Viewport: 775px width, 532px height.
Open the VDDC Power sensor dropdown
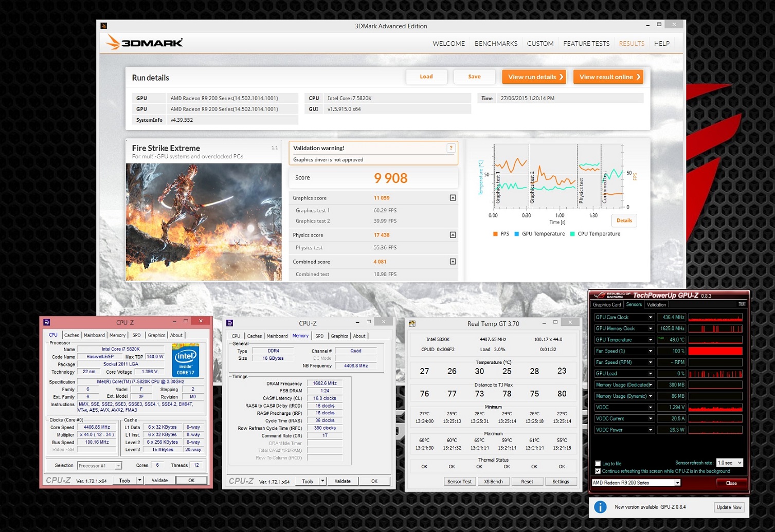[x=650, y=430]
